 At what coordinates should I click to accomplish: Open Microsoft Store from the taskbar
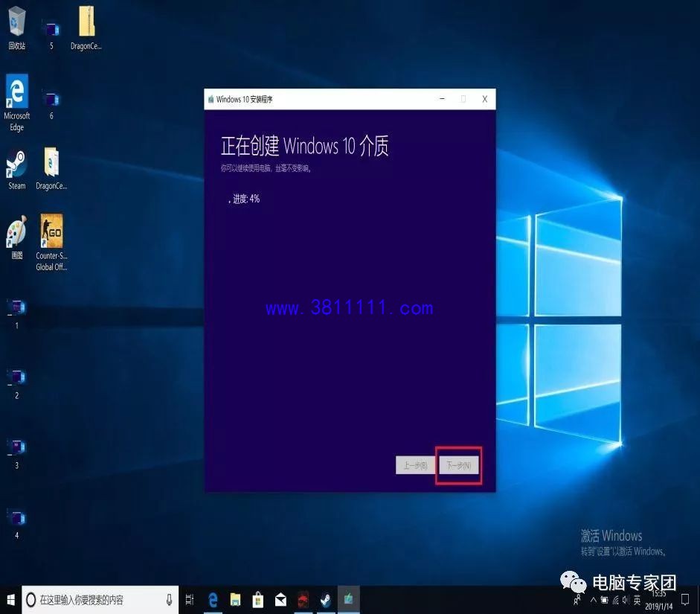pyautogui.click(x=258, y=600)
